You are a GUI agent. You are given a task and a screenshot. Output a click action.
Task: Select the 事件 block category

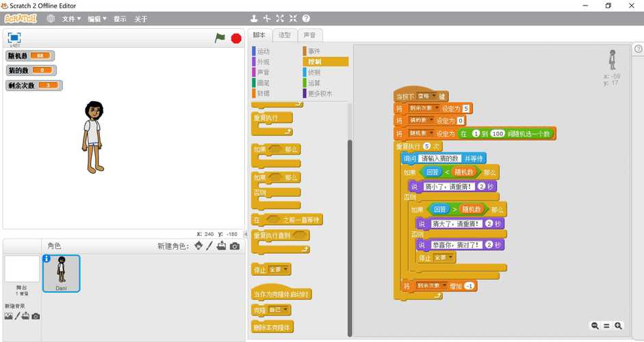click(x=314, y=51)
